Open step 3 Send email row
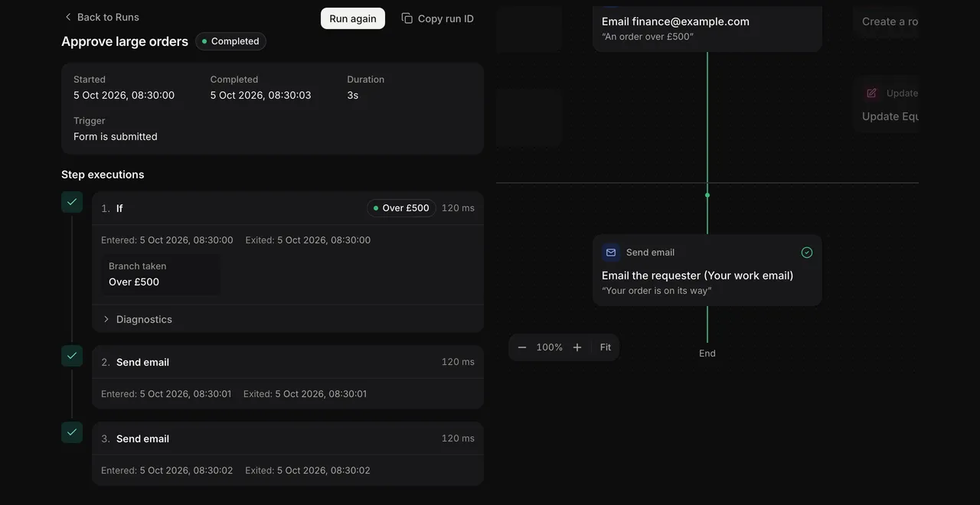 288,438
